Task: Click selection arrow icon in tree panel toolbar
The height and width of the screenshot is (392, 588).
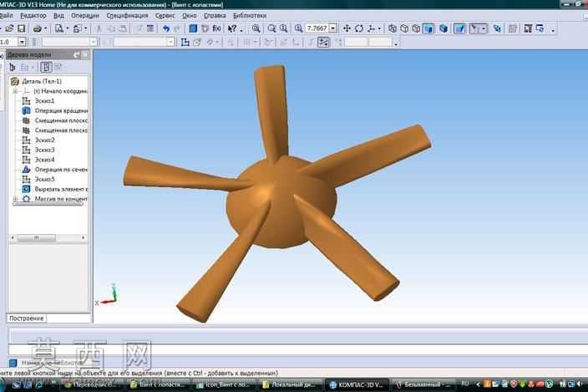Action: point(13,68)
